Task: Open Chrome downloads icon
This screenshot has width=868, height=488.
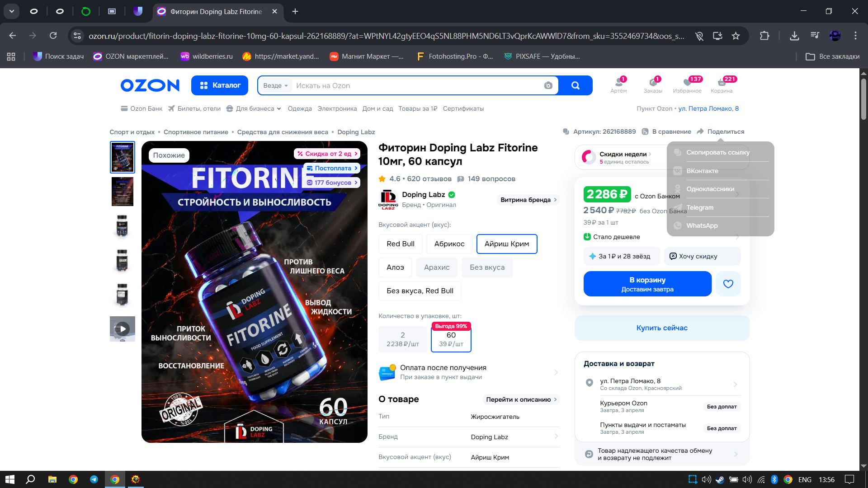Action: (794, 36)
